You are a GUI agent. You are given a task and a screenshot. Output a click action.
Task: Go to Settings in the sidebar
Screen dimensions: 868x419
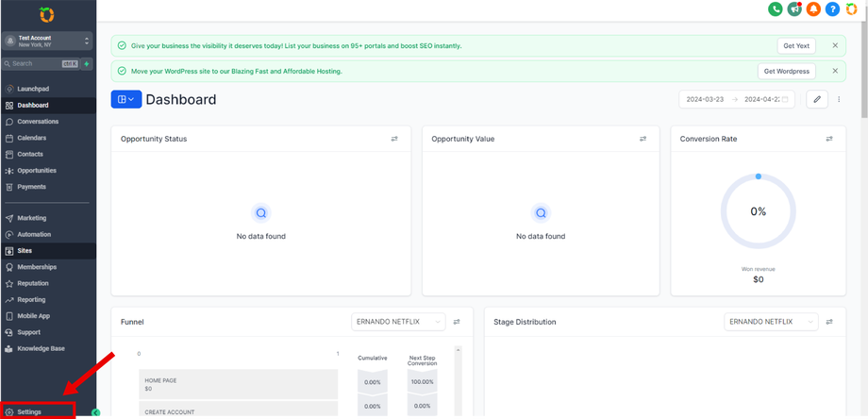click(29, 412)
